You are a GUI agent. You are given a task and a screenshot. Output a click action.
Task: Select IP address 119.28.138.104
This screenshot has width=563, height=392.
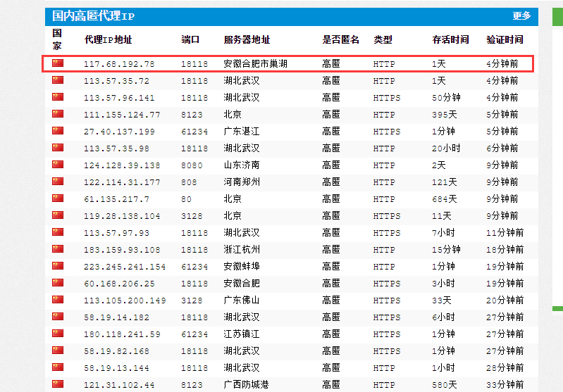(122, 216)
